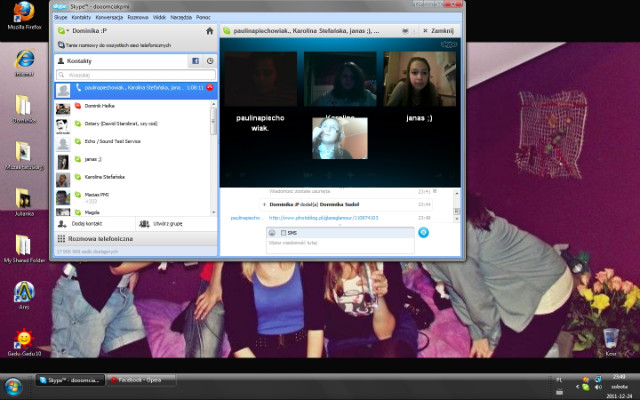Open Mozilla Firefox desktop shortcut
Viewport: 640px width, 400px height.
pos(24,16)
